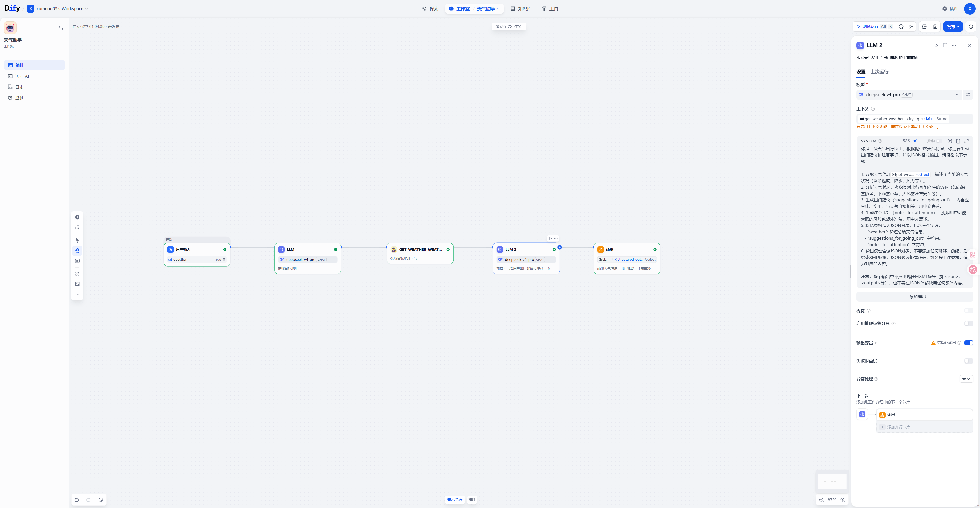This screenshot has width=980, height=508.
Task: Switch to the 设置 tab
Action: click(861, 71)
